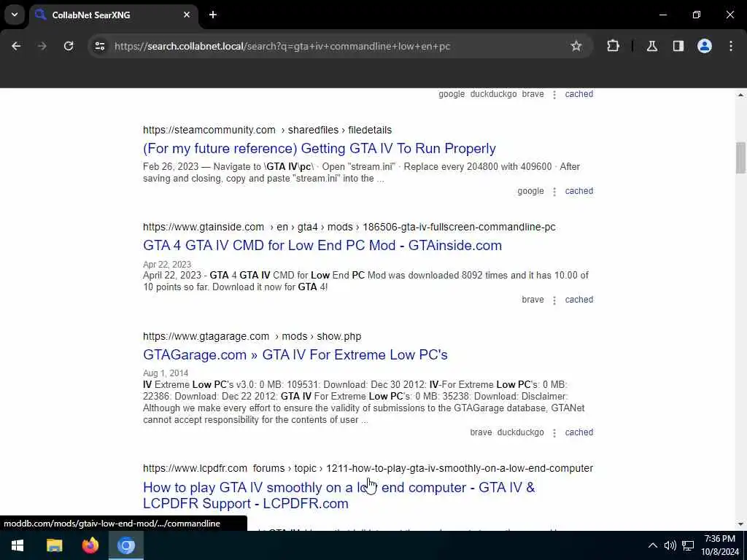This screenshot has width=747, height=560.
Task: Click 'google' engine label under steamcommunity result
Action: click(x=530, y=191)
